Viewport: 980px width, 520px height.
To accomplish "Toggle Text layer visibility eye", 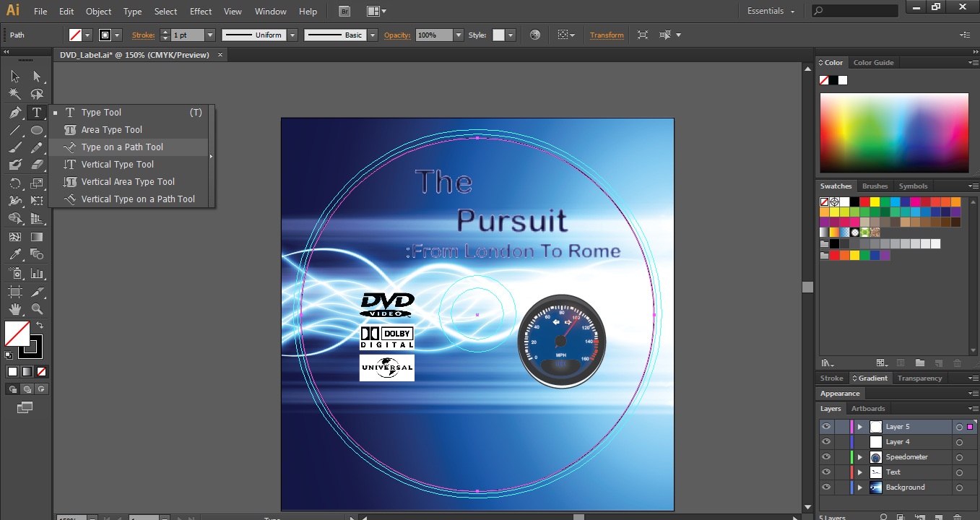I will (x=826, y=472).
